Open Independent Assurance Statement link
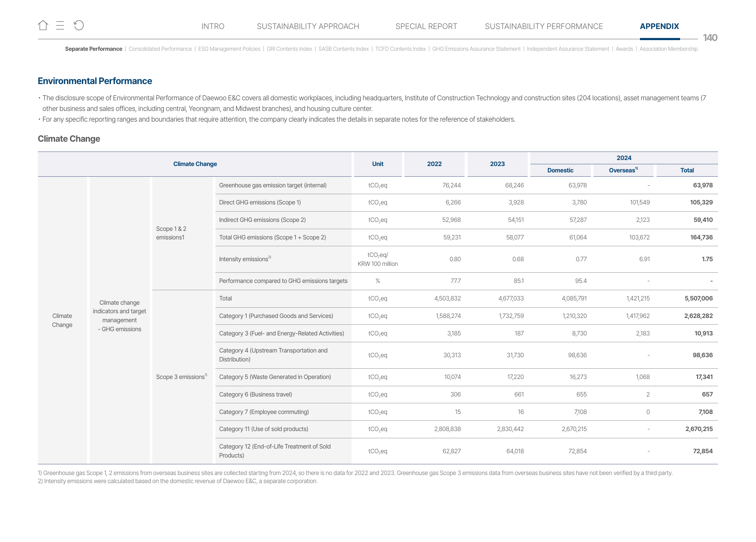The image size is (756, 542). pos(568,49)
